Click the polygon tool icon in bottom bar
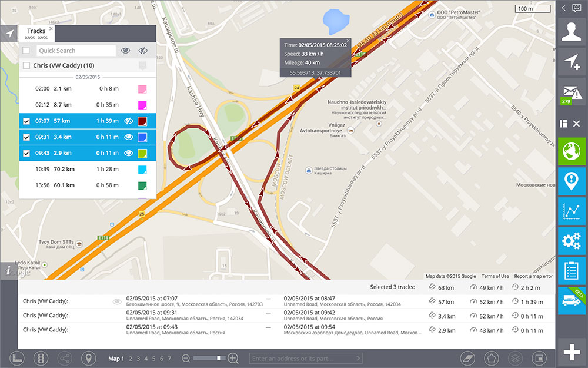Image resolution: width=588 pixels, height=368 pixels. tap(491, 358)
